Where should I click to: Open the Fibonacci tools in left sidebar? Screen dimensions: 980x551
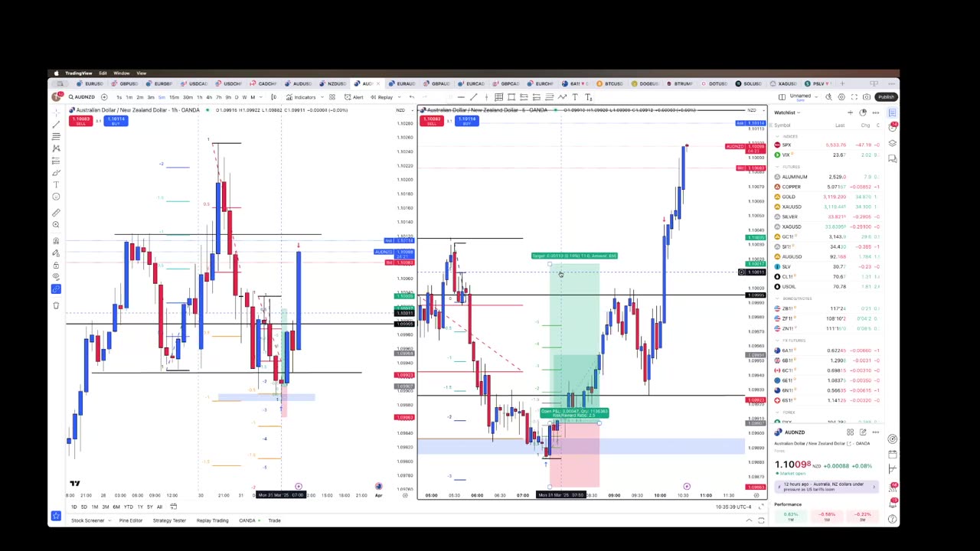[56, 136]
